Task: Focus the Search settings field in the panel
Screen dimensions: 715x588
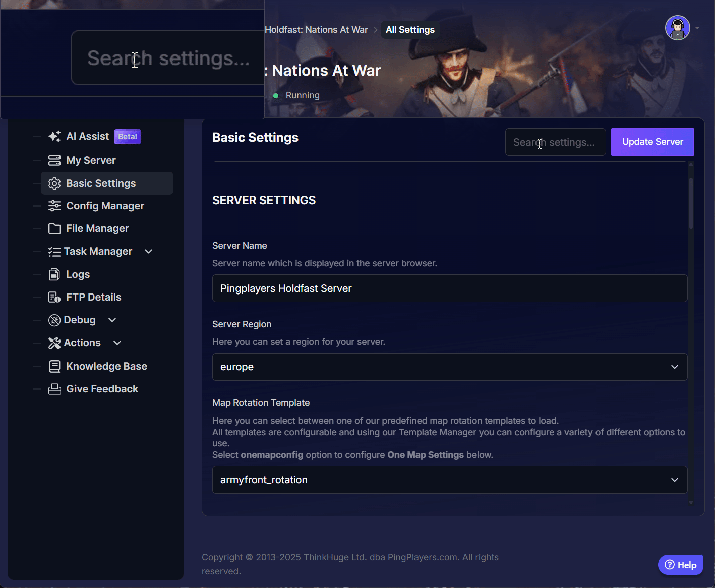Action: coord(555,142)
